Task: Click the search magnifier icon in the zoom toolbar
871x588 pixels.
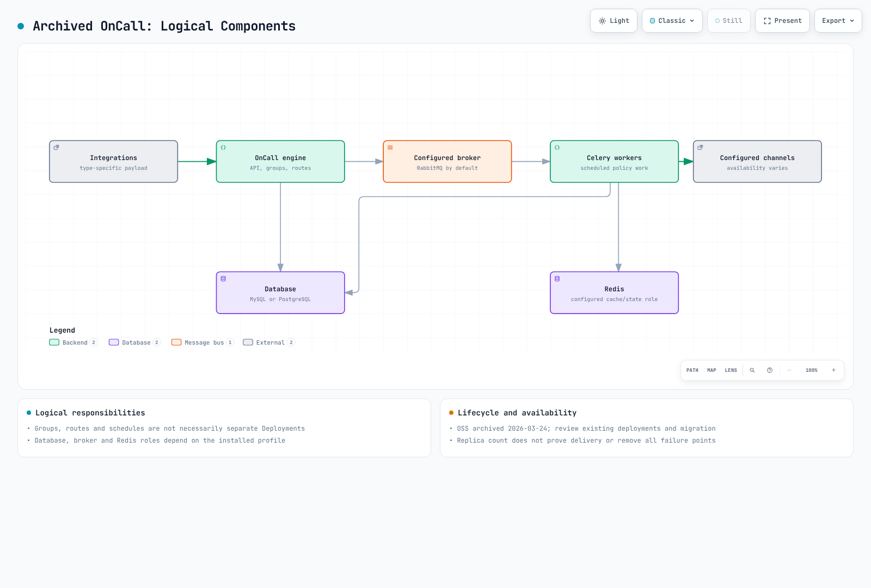Action: 752,370
